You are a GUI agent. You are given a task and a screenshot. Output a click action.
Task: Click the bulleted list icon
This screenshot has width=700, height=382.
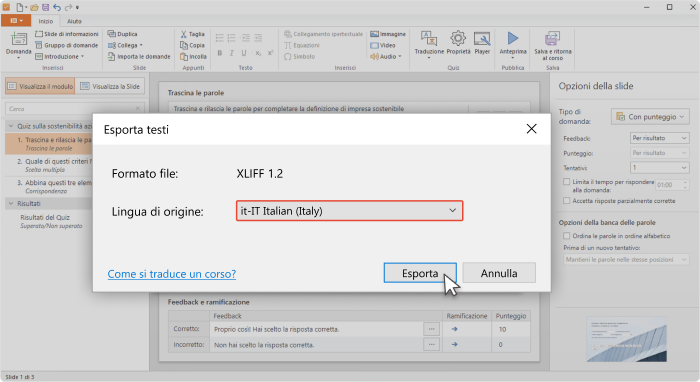pos(220,38)
